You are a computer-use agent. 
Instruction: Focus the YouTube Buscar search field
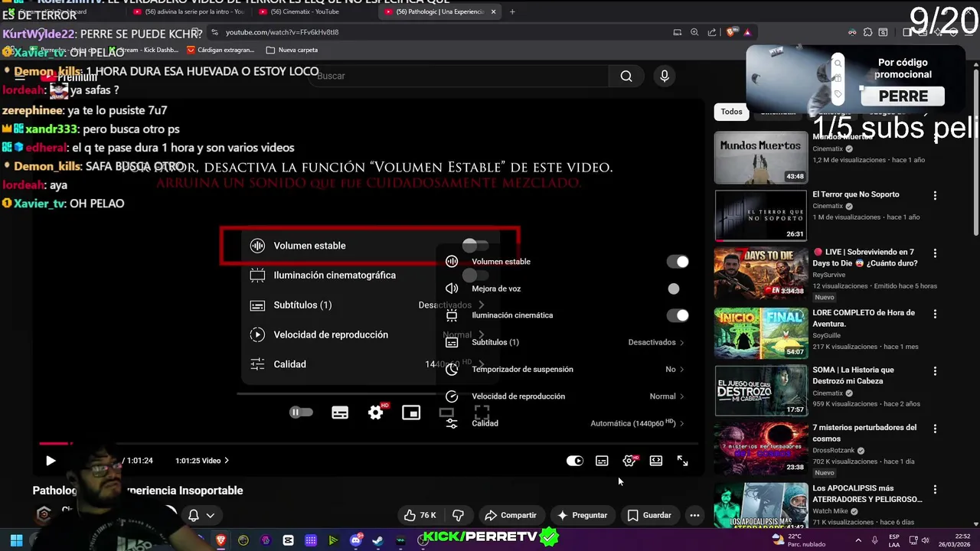point(459,76)
